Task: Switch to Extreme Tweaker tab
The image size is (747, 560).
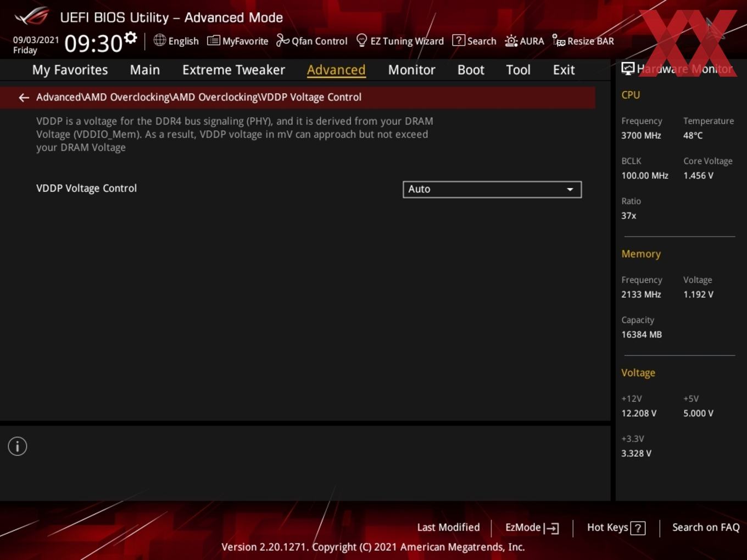Action: [x=233, y=70]
